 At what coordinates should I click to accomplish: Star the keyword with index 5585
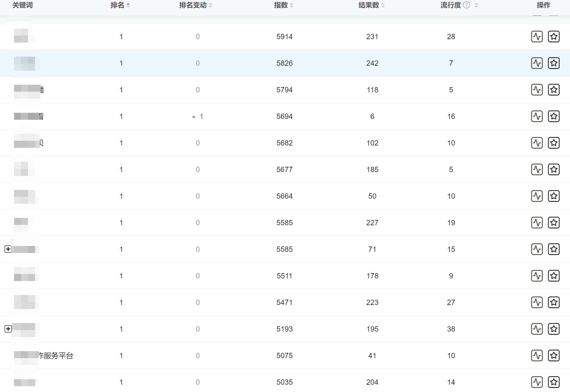[x=554, y=223]
